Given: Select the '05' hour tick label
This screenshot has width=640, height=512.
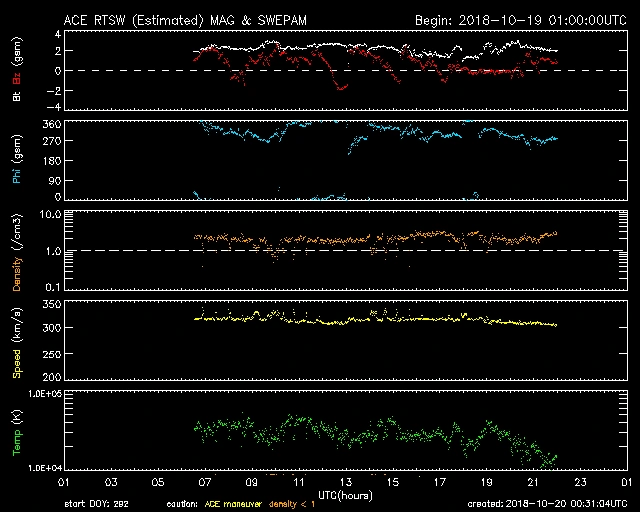Looking at the screenshot, I should (x=158, y=483).
